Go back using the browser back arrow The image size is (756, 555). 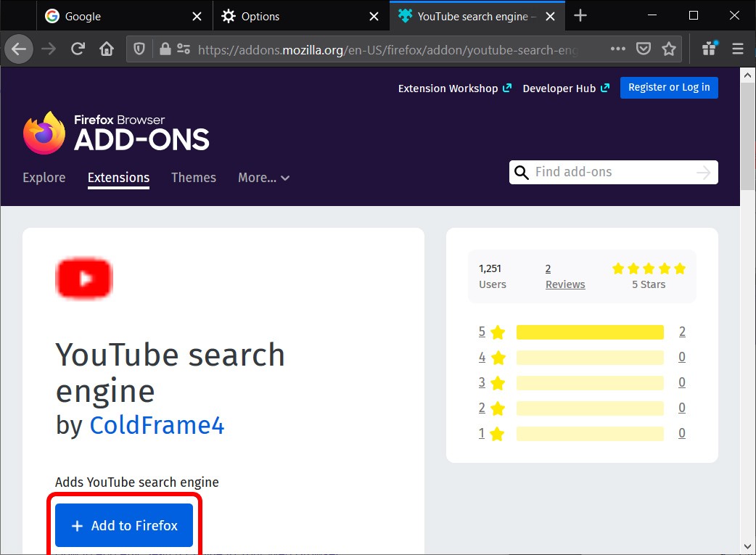(x=19, y=49)
